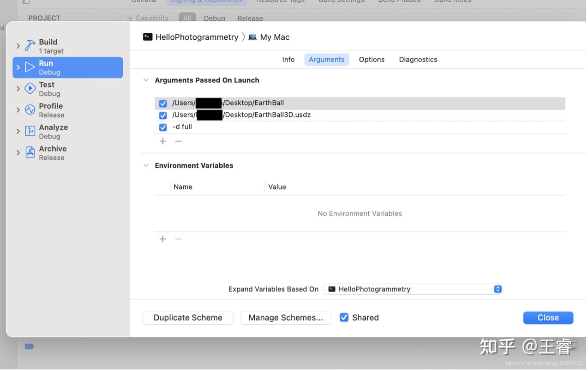
Task: Click the Duplicate Scheme button
Action: coord(187,317)
